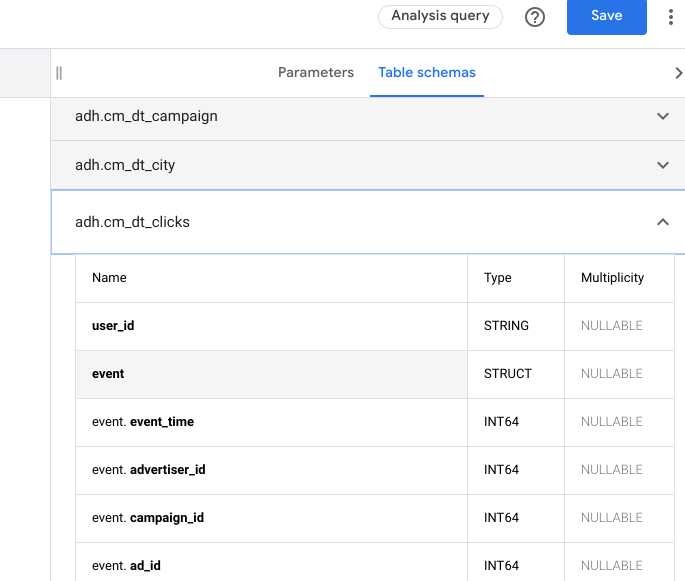
Task: Click NULLABLE in the event_time row
Action: (612, 422)
